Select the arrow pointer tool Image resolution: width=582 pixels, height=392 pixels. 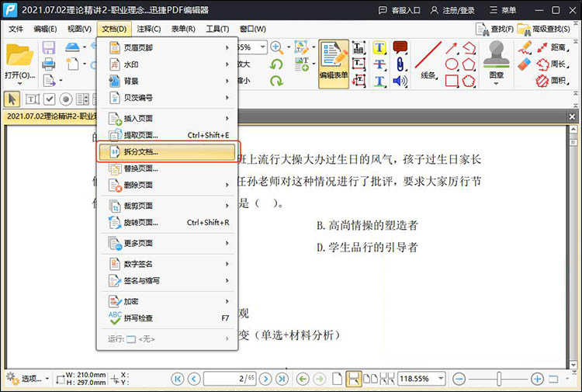pyautogui.click(x=12, y=99)
